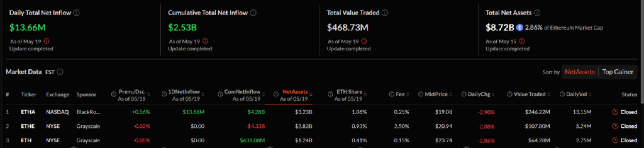The image size is (644, 148).
Task: Click the Ethereum logo beside $8.72B
Action: (x=520, y=28)
